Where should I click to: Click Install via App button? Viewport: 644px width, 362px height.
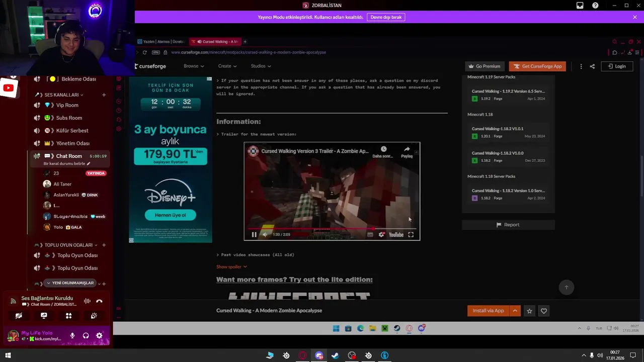488,311
